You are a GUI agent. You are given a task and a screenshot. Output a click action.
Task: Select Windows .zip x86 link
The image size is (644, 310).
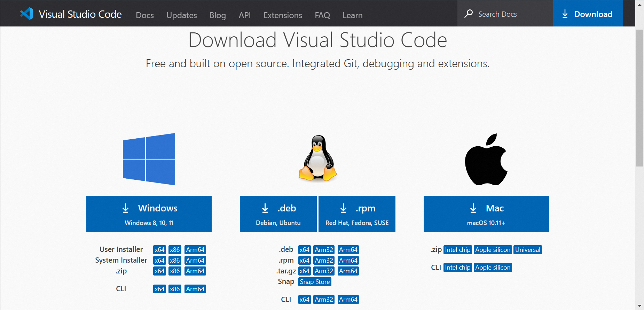click(x=175, y=271)
